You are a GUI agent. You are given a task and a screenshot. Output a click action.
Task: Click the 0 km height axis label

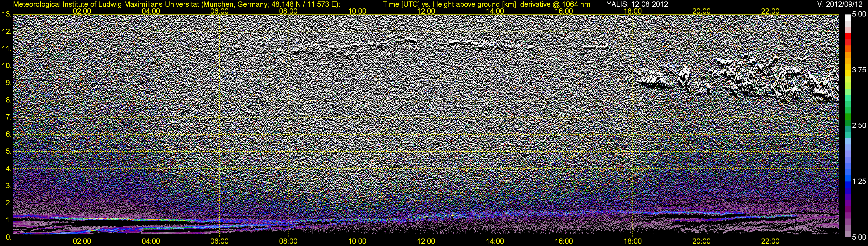[8, 237]
